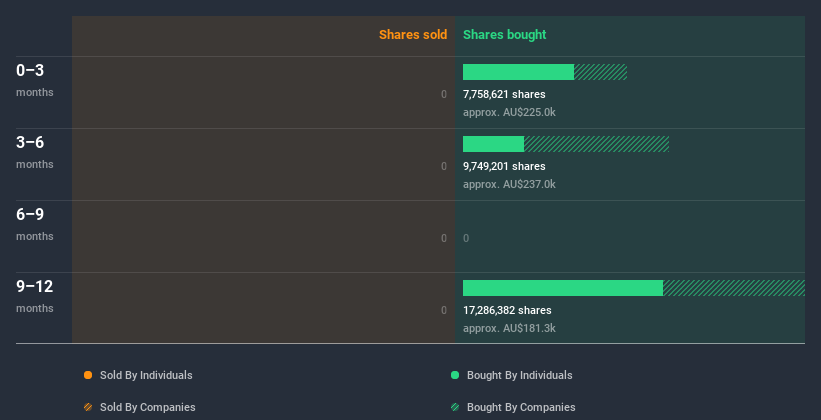Click the green Bought By Individuals legend dot
Viewport: 821px width, 420px height.
coord(455,375)
